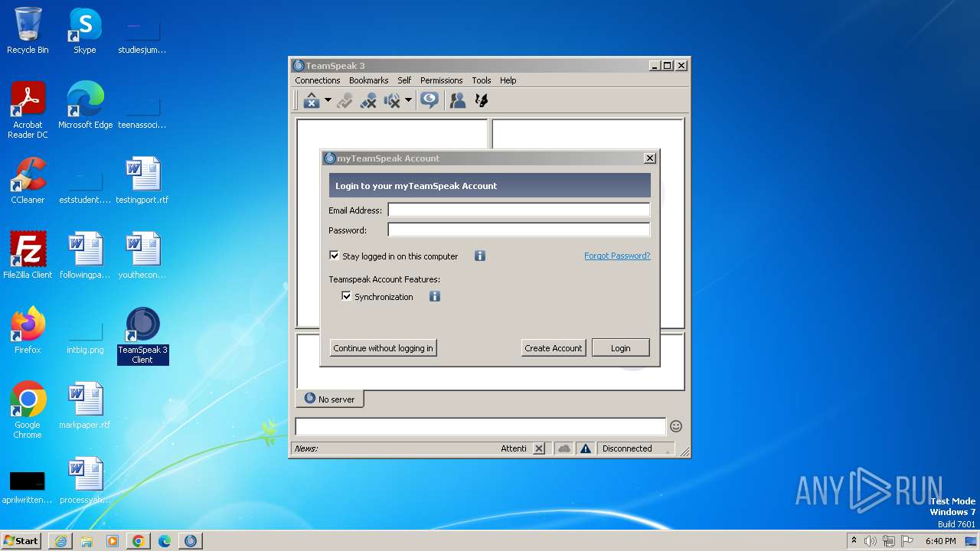Select the Acrobat Reader DC shortcut
The image size is (980, 551).
tap(28, 110)
